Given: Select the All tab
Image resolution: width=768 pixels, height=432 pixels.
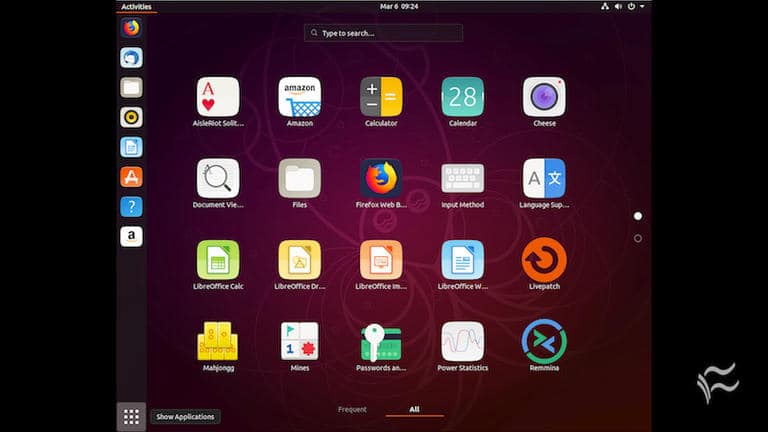Looking at the screenshot, I should coord(414,409).
